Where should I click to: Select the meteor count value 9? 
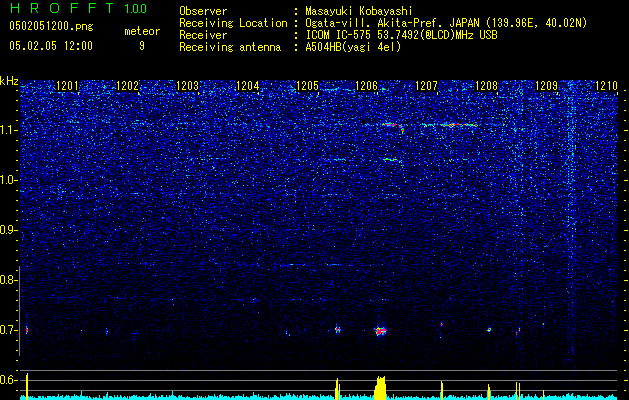142,46
